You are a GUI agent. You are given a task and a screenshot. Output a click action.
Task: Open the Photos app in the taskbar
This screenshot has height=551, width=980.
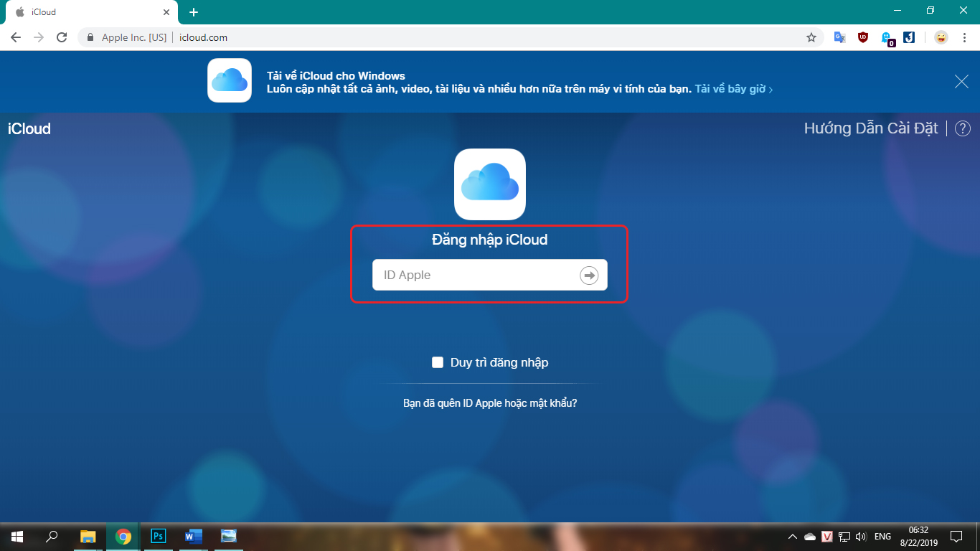pos(229,537)
